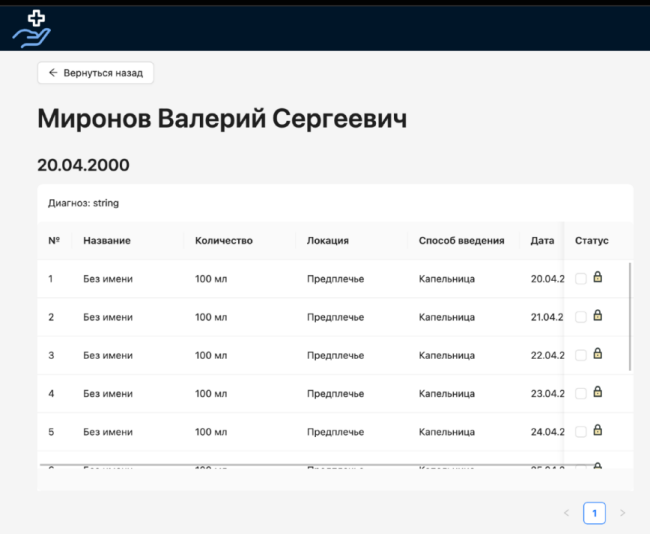Click Без имени in row 1
Screen dimensions: 650x534
(108, 279)
